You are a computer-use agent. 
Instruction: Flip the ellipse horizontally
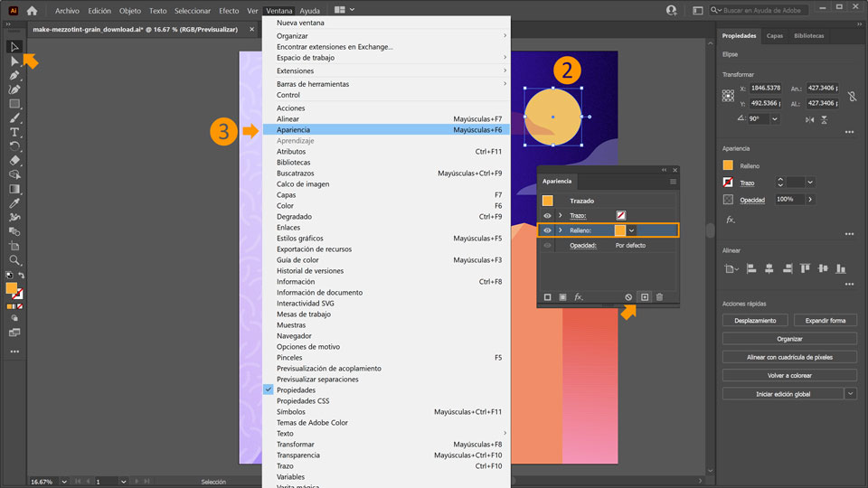pos(810,119)
